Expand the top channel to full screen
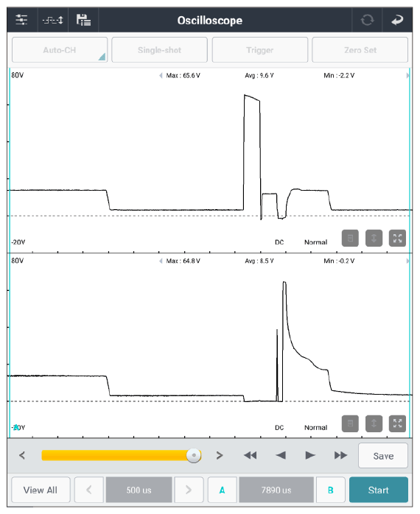This screenshot has height=514, width=420. [397, 239]
